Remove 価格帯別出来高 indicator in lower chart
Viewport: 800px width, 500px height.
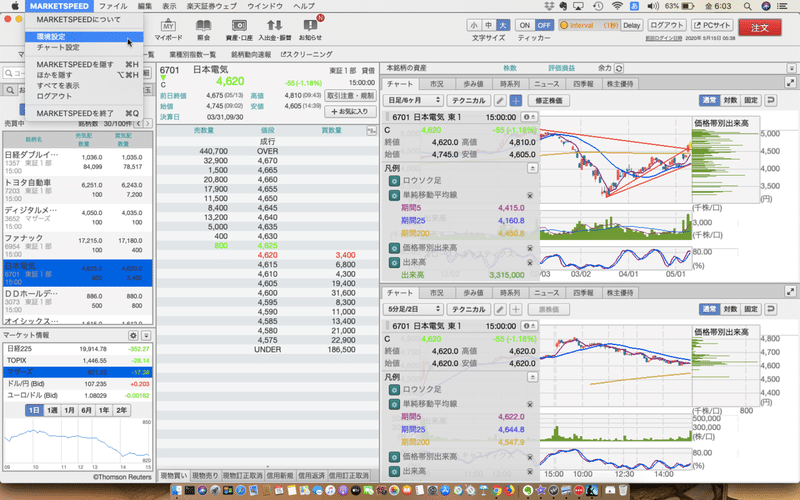530,457
